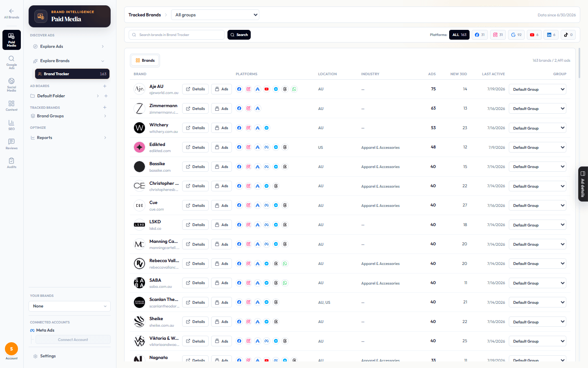Open Details for Rebecca Vallance

tap(196, 264)
